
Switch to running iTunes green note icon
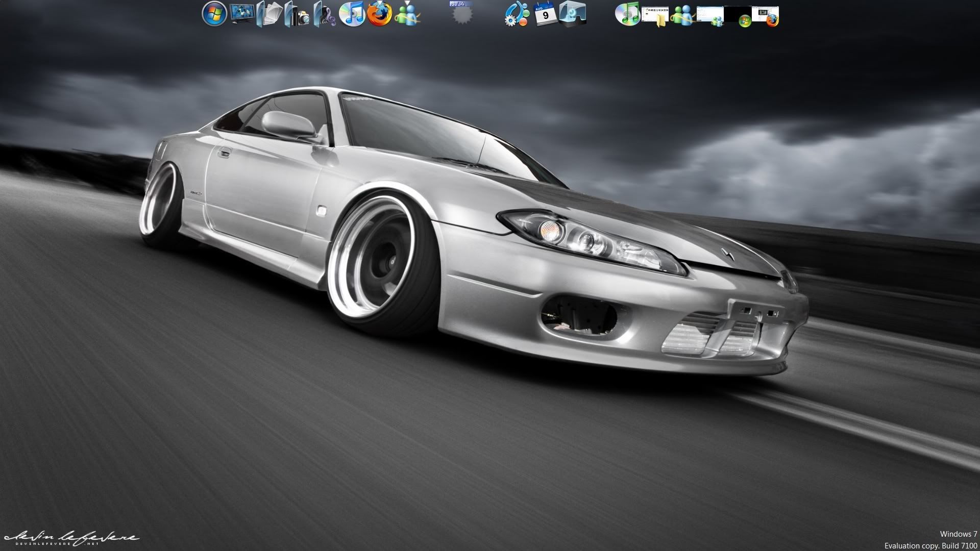627,14
